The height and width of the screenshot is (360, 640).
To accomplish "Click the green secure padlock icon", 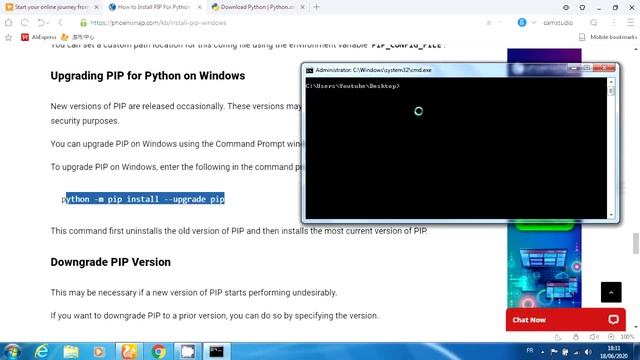I will click(x=83, y=23).
